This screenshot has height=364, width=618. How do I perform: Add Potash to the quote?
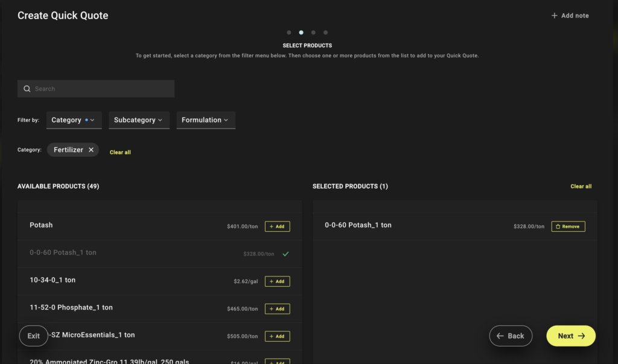(x=277, y=226)
